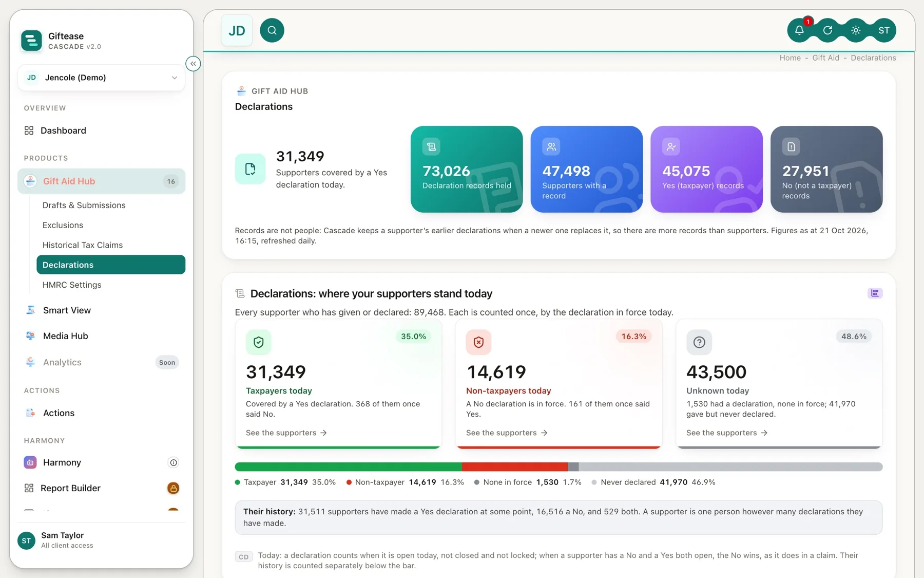This screenshot has height=578, width=924.
Task: Open the notifications bell
Action: 799,30
